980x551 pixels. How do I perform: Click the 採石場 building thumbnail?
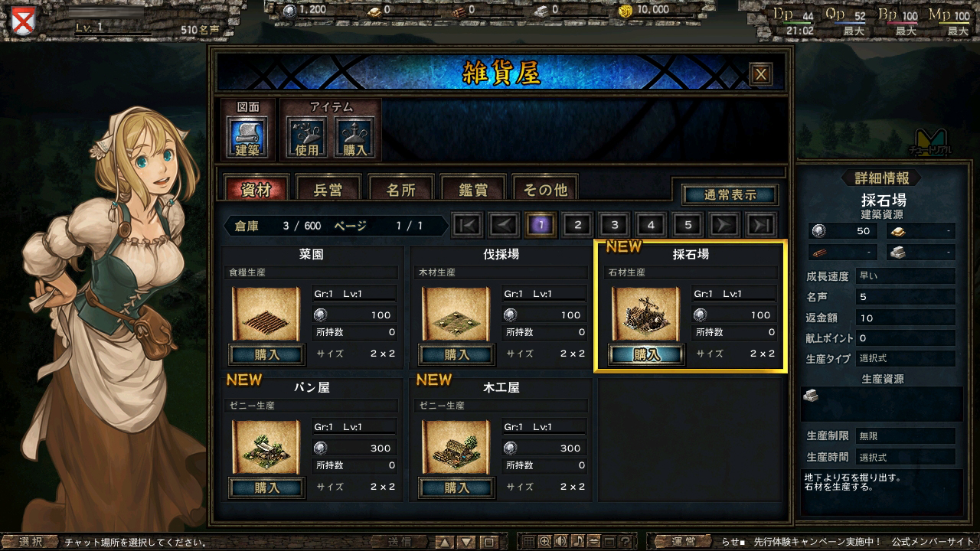[x=645, y=314]
